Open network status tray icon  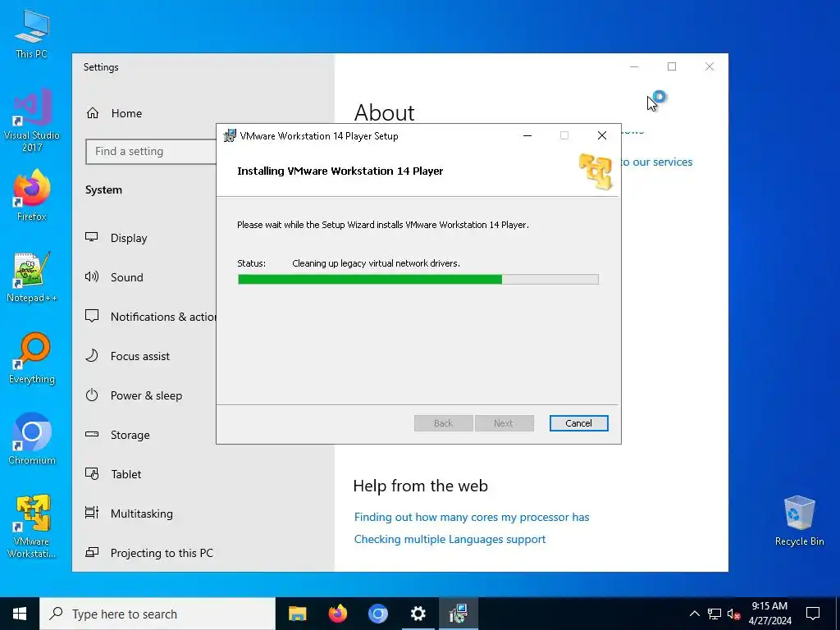tap(714, 614)
